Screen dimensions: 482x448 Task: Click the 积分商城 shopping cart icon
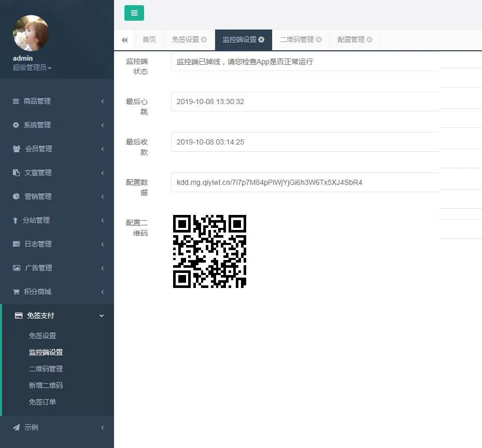click(x=16, y=292)
